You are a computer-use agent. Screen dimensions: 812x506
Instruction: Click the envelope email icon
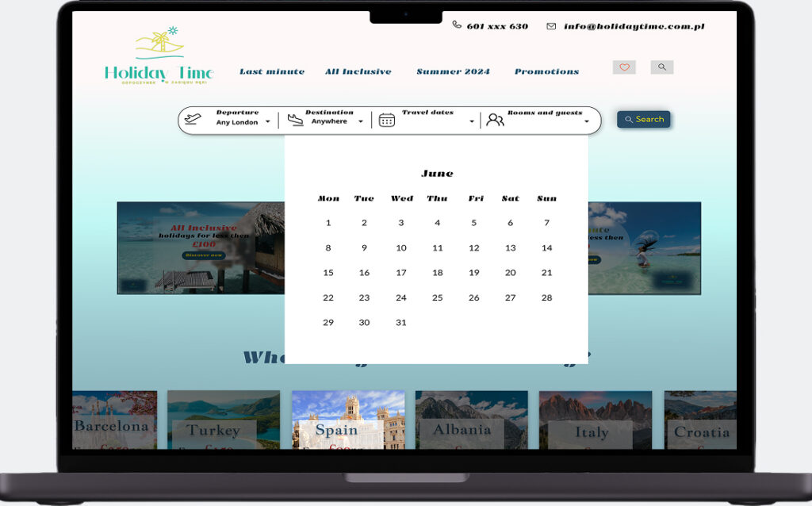point(551,26)
